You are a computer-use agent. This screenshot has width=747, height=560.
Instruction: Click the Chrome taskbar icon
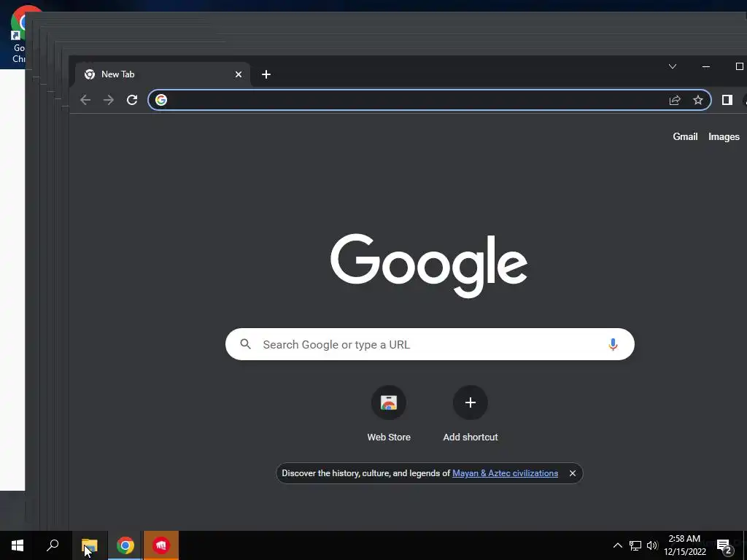coord(125,545)
